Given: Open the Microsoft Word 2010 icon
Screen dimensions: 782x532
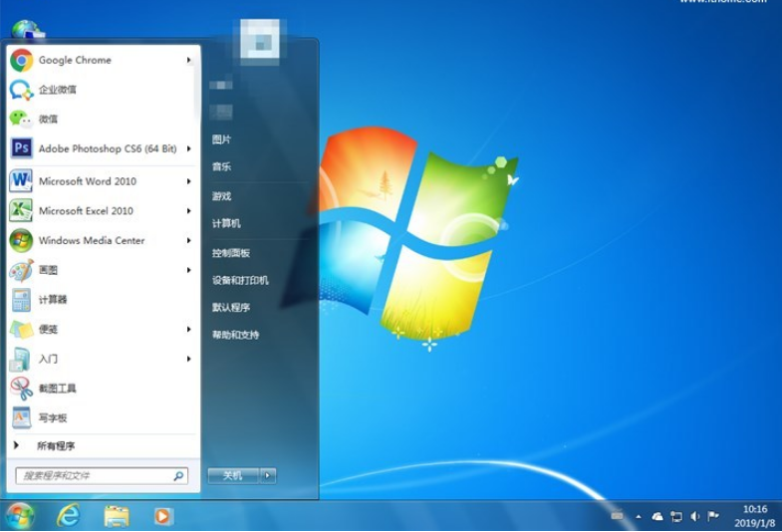Looking at the screenshot, I should 21,181.
